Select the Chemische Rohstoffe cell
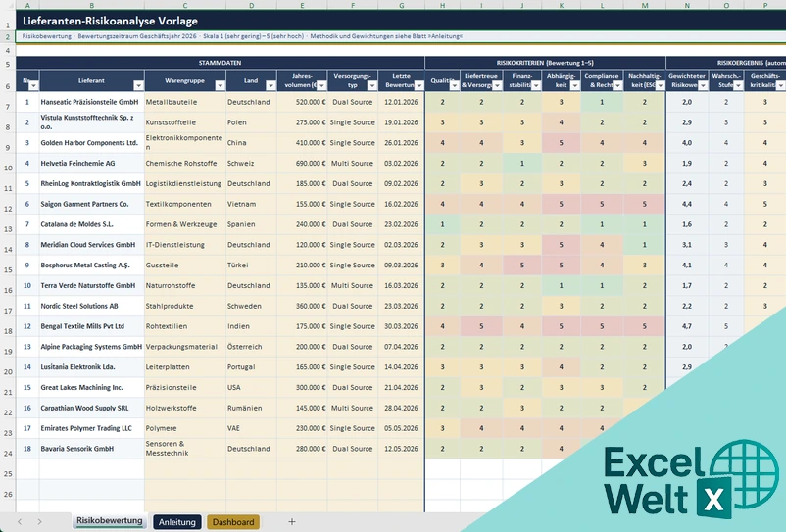 pos(185,164)
